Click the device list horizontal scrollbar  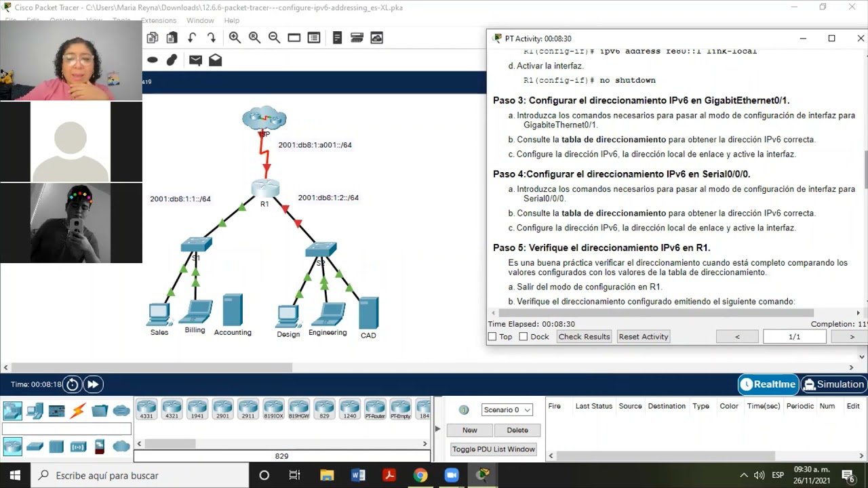[x=281, y=444]
